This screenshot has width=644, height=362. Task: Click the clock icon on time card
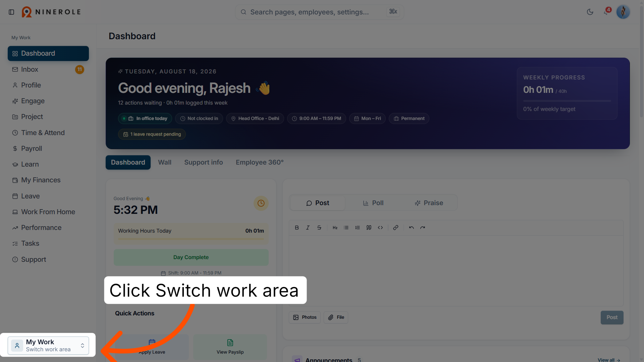click(x=261, y=203)
